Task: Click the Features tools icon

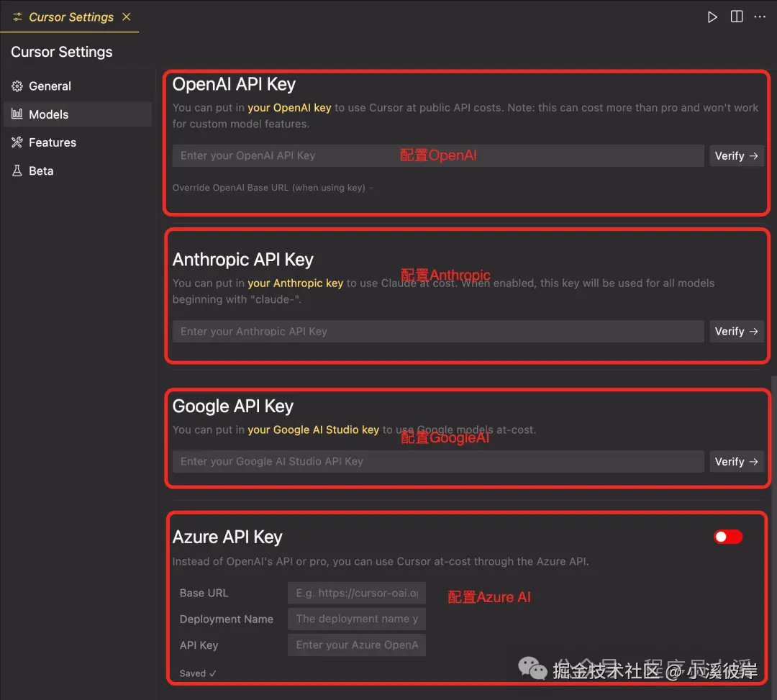Action: click(17, 142)
